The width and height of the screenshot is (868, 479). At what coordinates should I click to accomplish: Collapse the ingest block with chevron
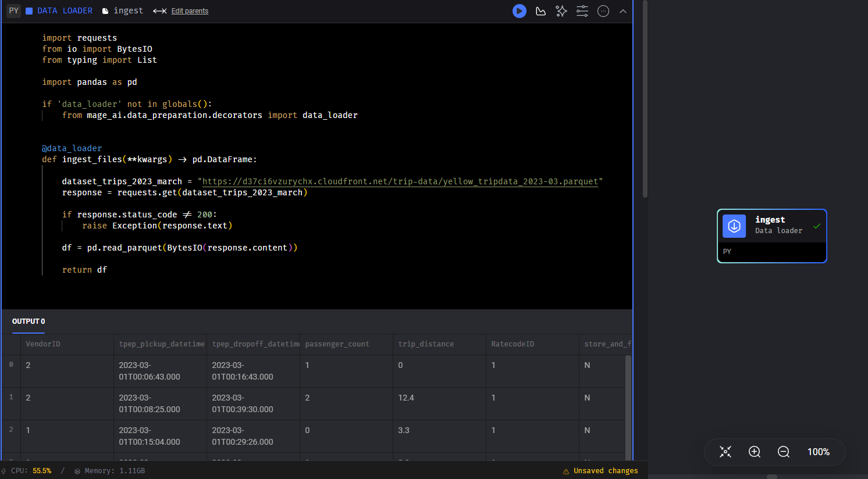point(623,11)
